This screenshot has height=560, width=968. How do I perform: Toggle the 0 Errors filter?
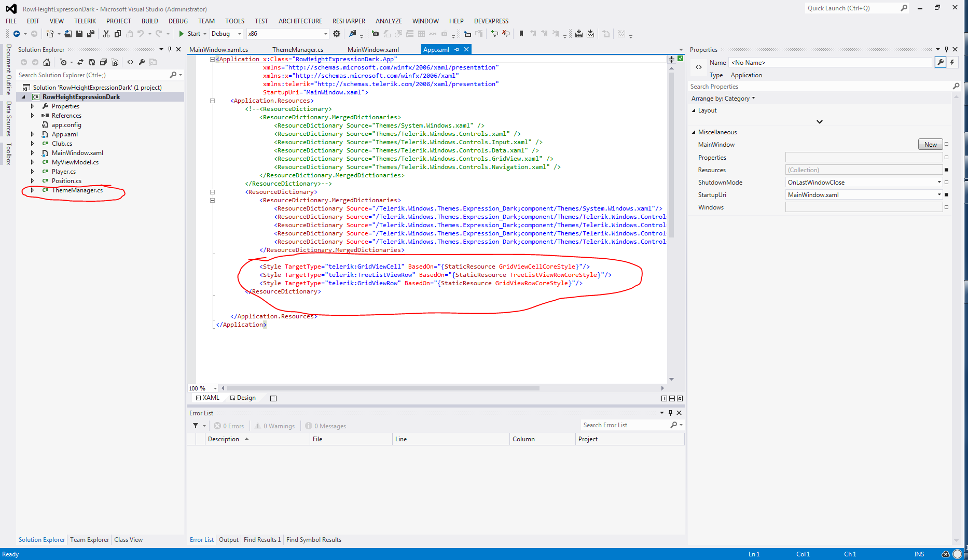229,426
